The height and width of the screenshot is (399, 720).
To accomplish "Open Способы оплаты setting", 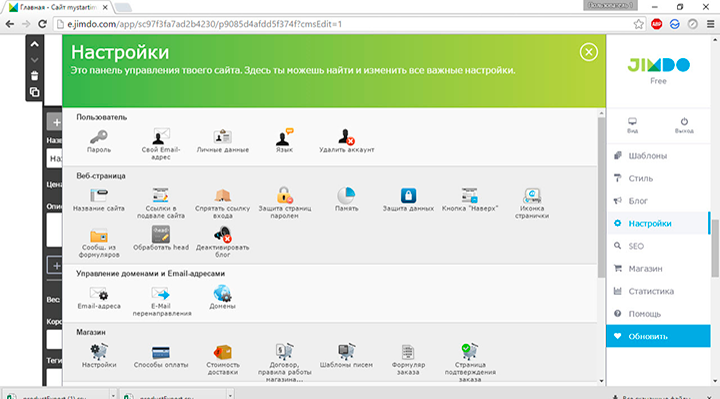I will 161,356.
